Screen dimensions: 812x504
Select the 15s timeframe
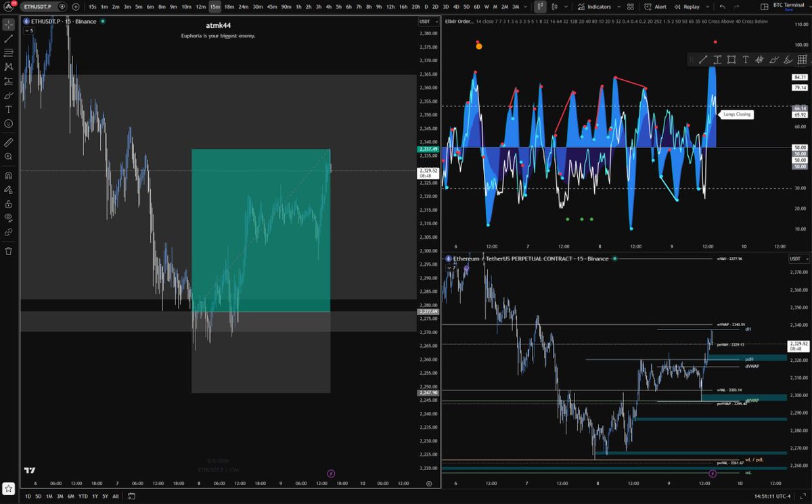[x=92, y=7]
